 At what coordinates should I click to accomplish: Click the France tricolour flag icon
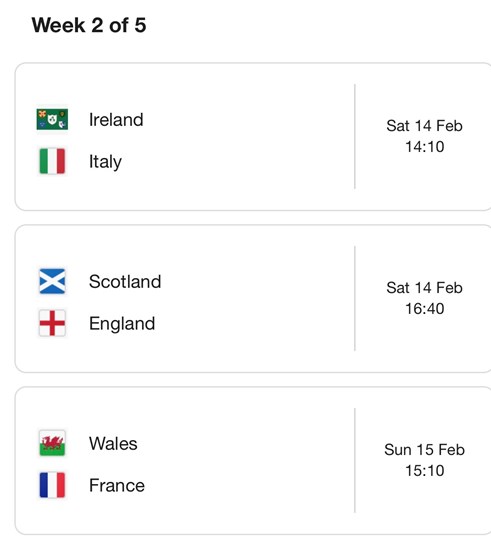pos(52,485)
